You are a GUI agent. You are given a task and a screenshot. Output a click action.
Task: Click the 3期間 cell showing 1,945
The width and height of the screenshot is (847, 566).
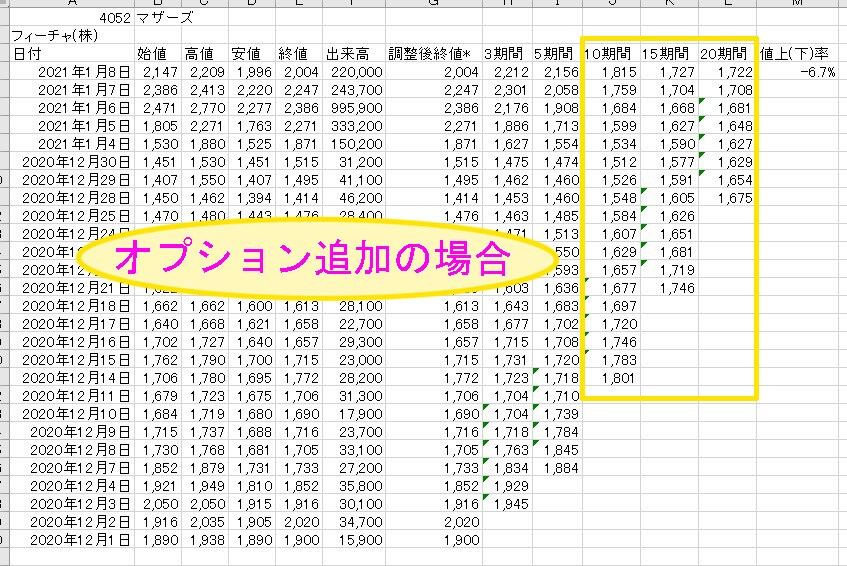507,504
